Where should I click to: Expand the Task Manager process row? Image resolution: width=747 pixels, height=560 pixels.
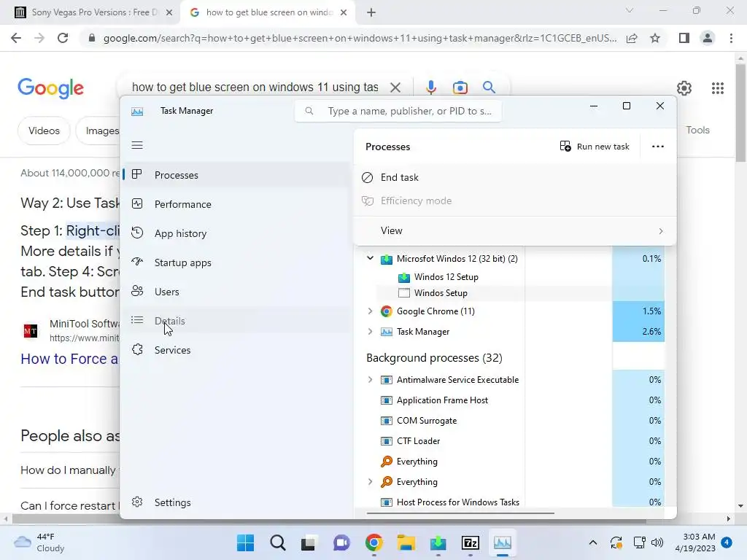370,332
